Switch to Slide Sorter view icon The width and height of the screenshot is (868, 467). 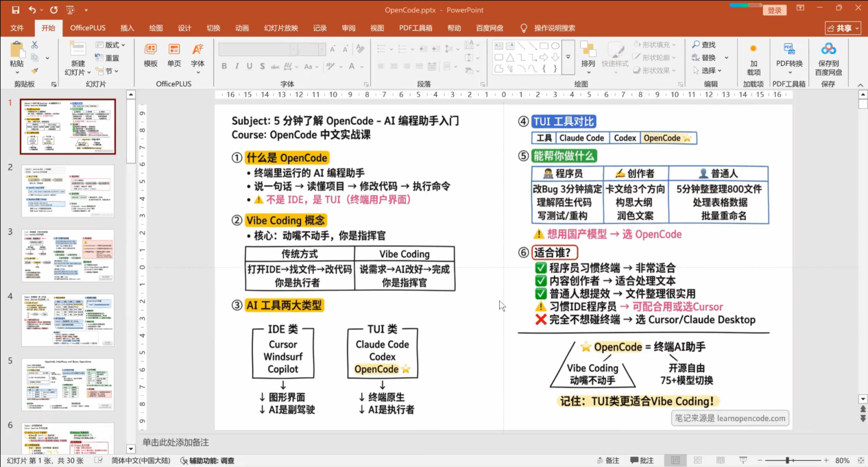697,461
